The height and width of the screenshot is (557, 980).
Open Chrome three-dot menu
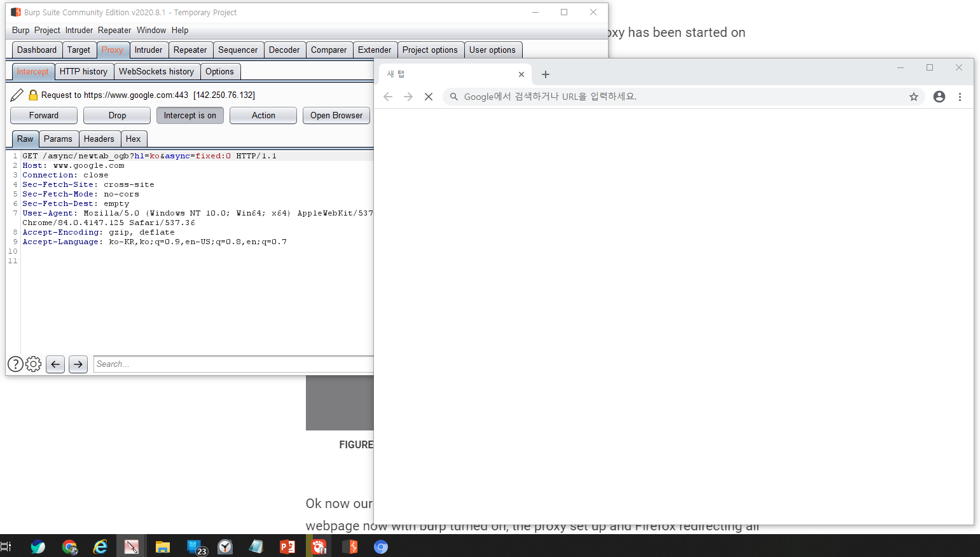960,97
